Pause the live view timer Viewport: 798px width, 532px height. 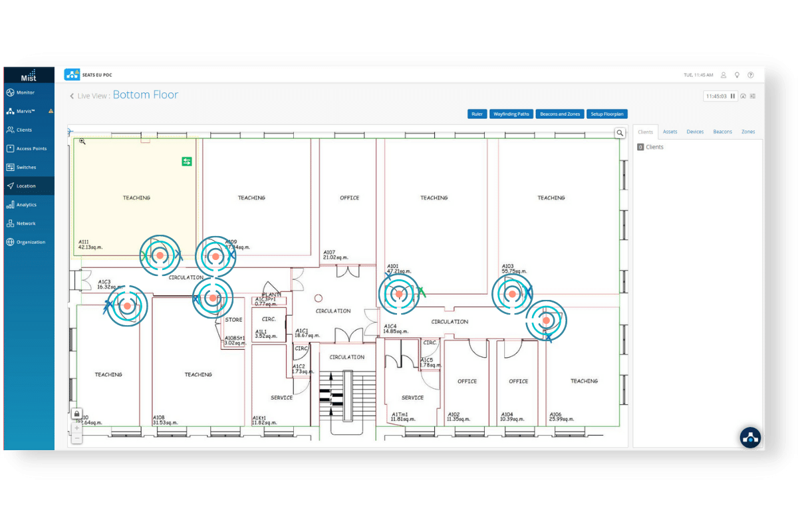pyautogui.click(x=733, y=96)
